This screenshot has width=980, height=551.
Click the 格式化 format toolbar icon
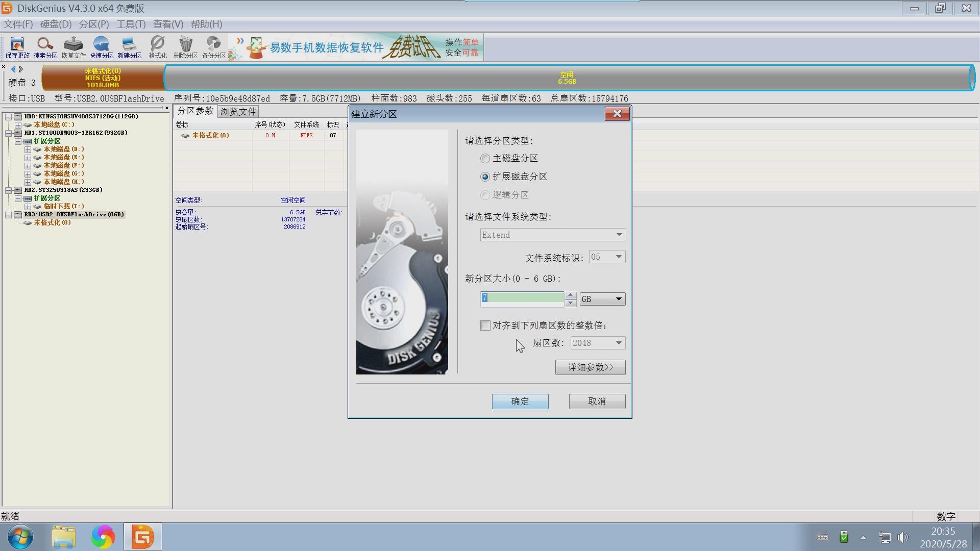[158, 47]
